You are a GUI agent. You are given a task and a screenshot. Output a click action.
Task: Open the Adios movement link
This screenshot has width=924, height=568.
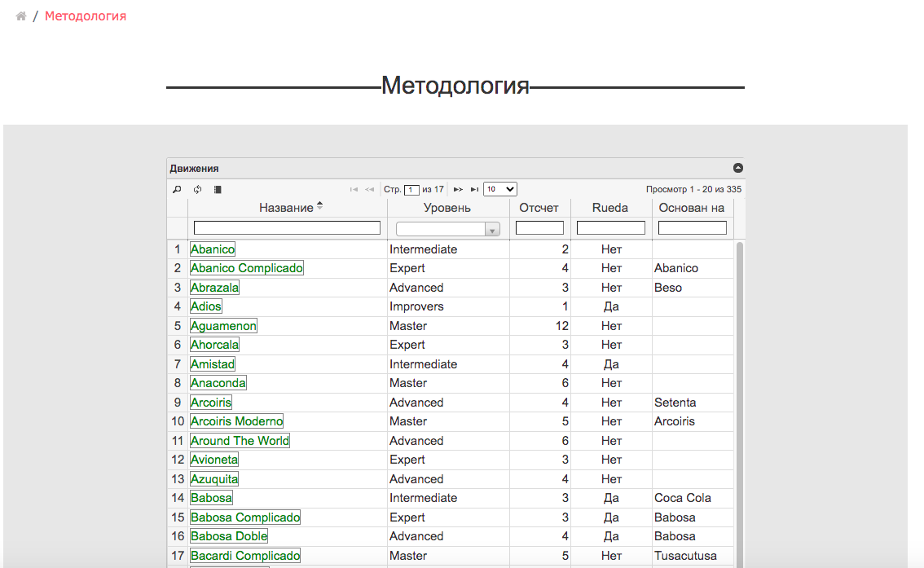[x=206, y=306]
